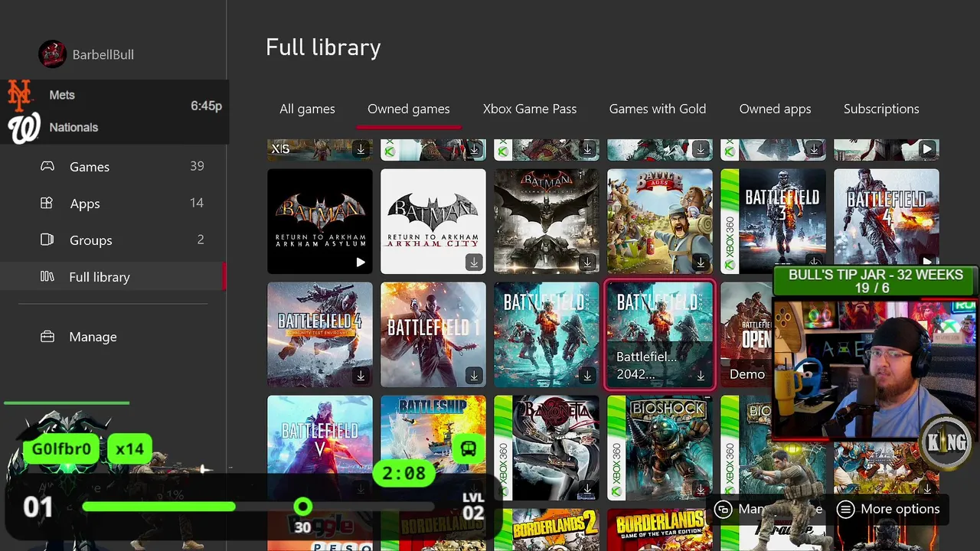Open the Manage section

pyautogui.click(x=113, y=337)
